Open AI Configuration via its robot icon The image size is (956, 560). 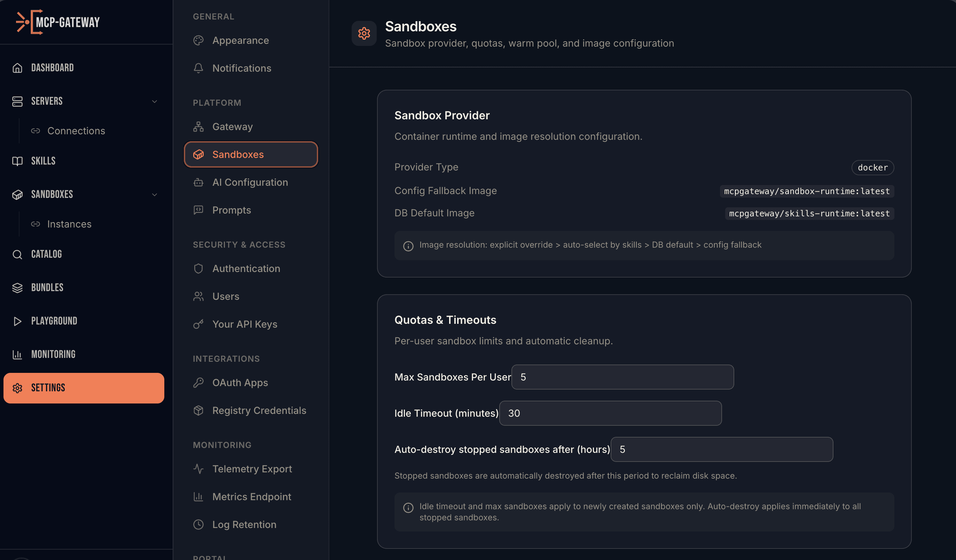[x=198, y=182]
